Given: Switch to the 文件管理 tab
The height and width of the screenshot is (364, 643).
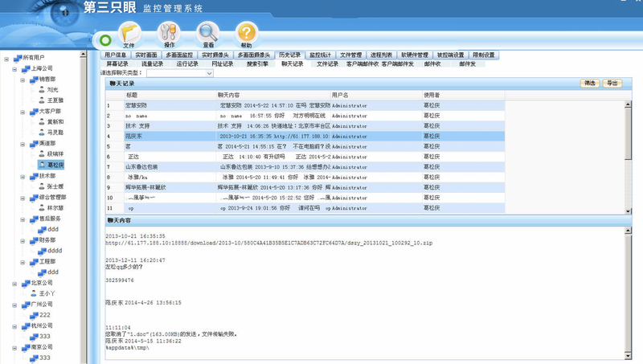Looking at the screenshot, I should click(351, 55).
